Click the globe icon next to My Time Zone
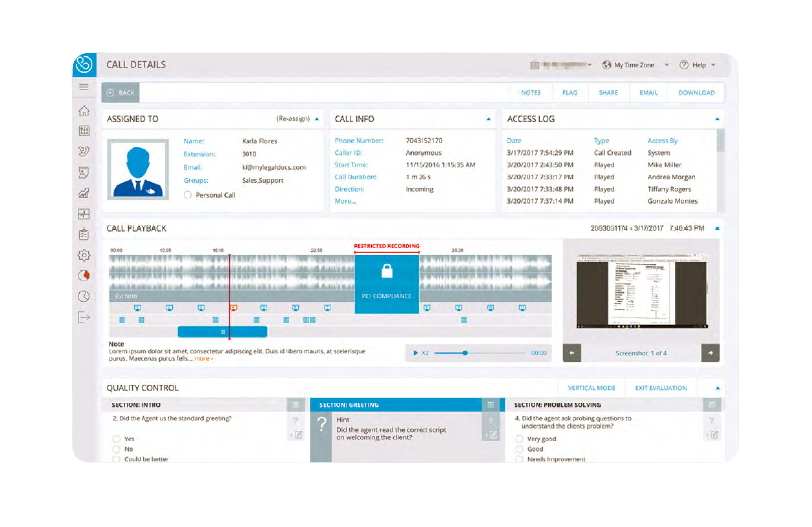Viewport: 812px width, 527px height. [607, 65]
